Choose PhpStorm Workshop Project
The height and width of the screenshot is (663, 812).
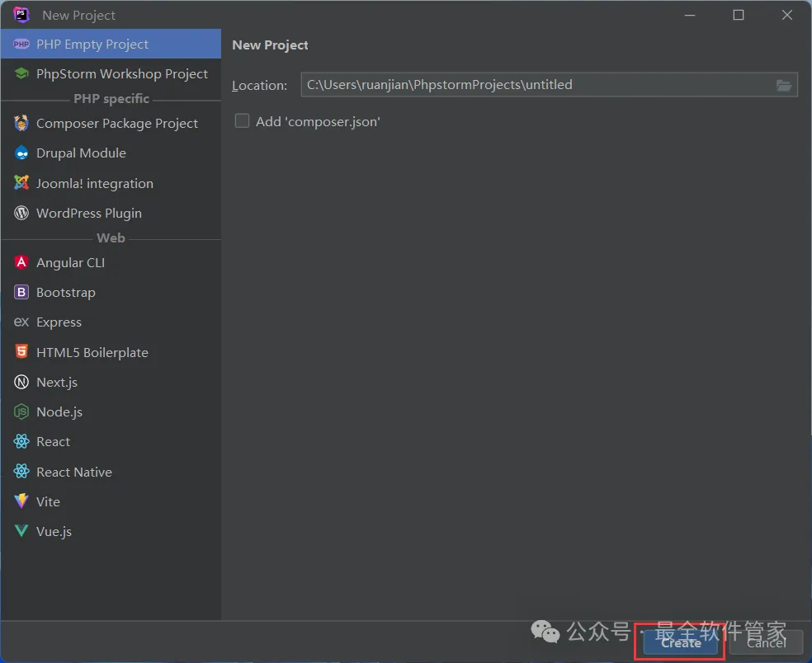coord(111,73)
